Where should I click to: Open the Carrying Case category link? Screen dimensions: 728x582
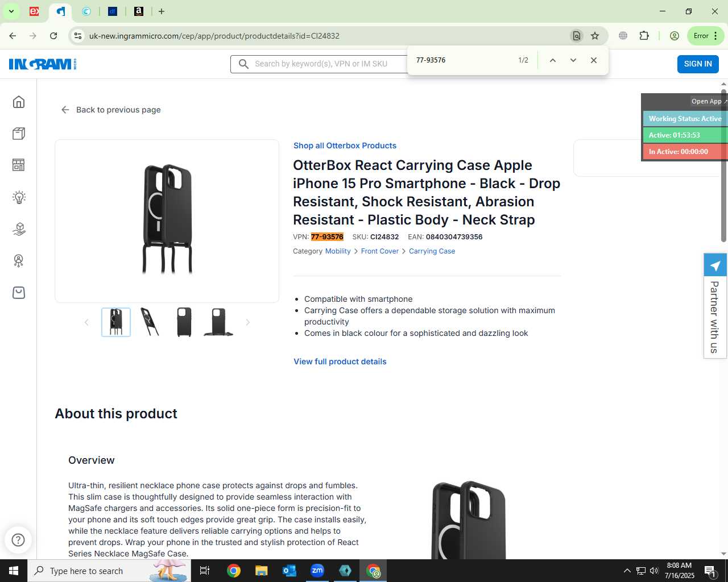(432, 251)
